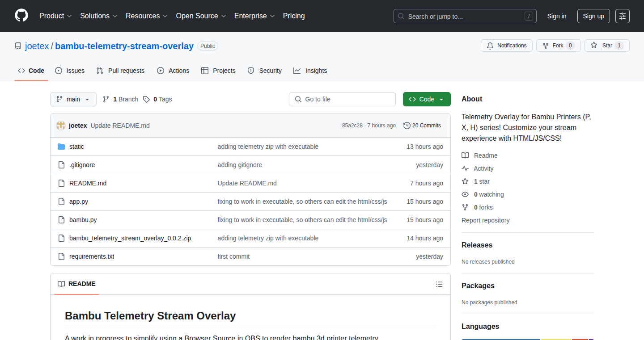Open the Packages heading link
644x340 pixels.
point(478,286)
